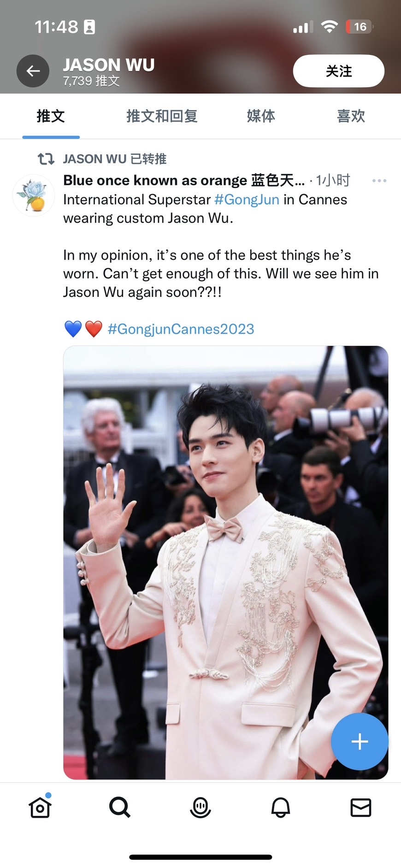Viewport: 401px width, 868px height.
Task: Open the Messages envelope icon
Action: pyautogui.click(x=361, y=808)
